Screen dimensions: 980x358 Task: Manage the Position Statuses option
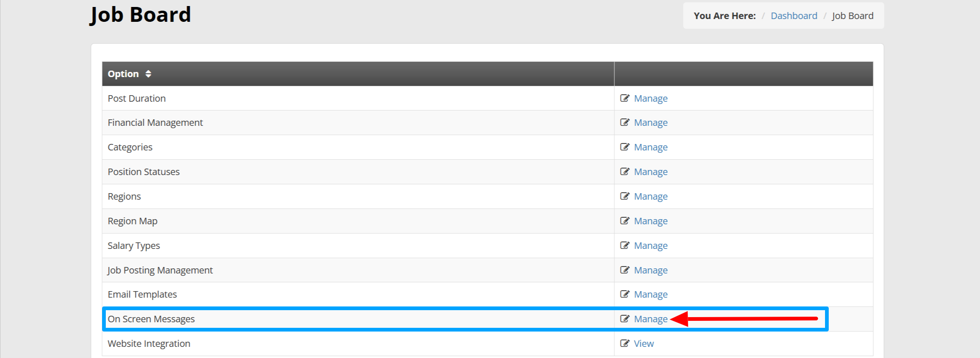tap(651, 172)
